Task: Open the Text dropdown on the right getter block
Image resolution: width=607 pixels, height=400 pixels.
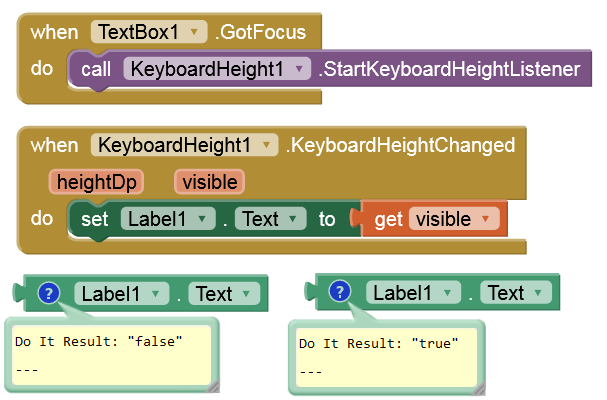Action: coord(540,293)
